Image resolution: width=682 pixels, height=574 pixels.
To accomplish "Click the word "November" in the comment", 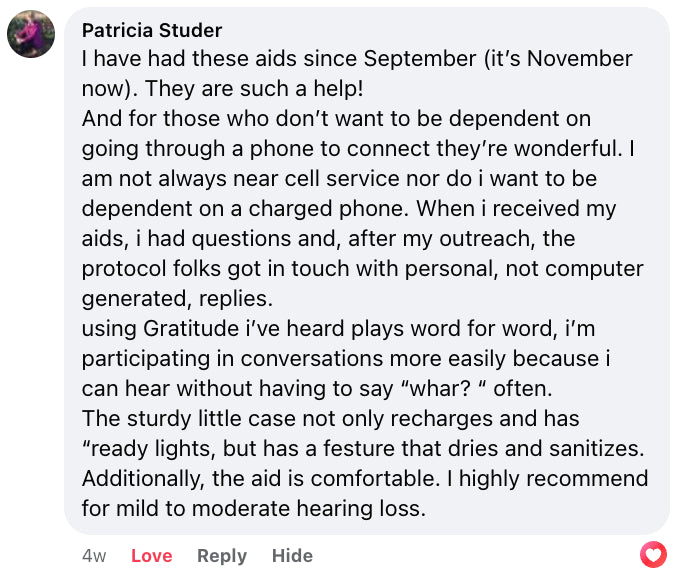I will pos(579,59).
